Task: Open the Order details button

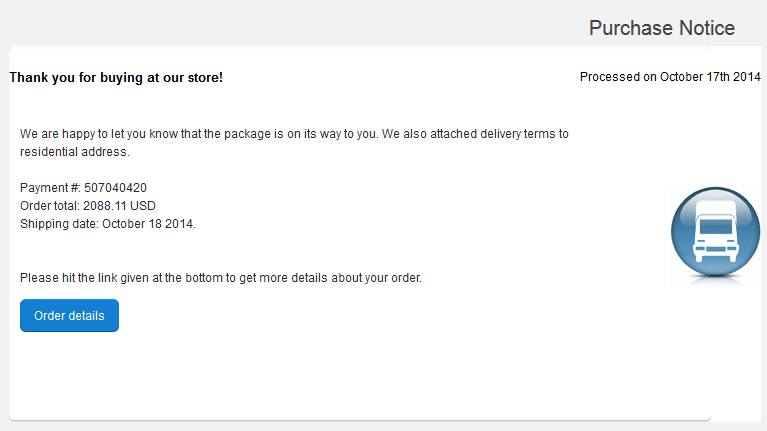Action: coord(69,316)
